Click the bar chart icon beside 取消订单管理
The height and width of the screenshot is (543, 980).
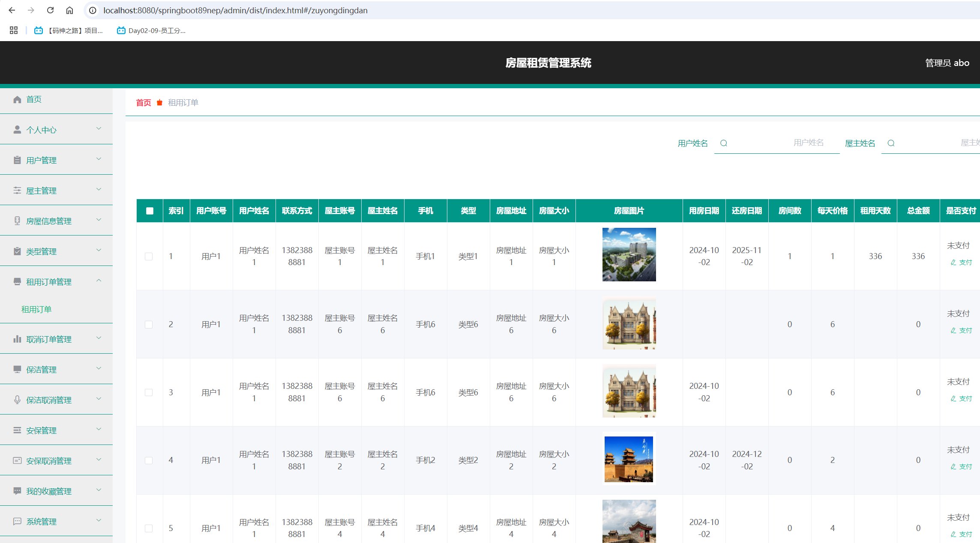17,339
